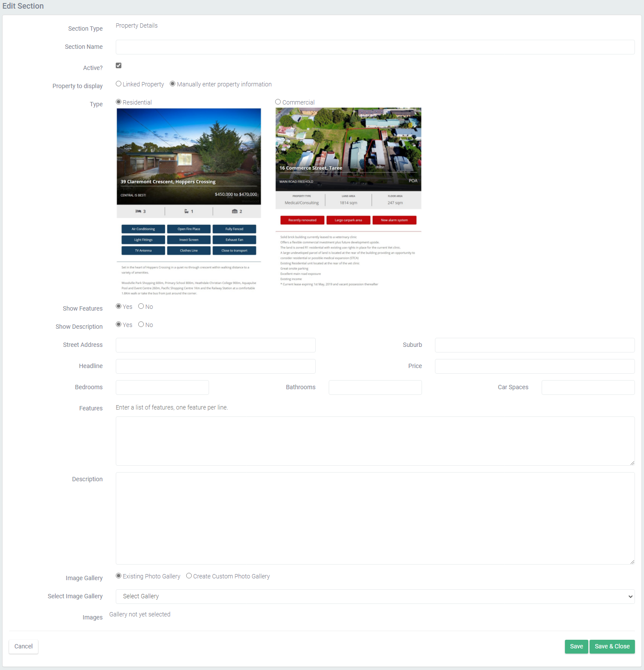
Task: Click the Price input field
Action: point(534,366)
